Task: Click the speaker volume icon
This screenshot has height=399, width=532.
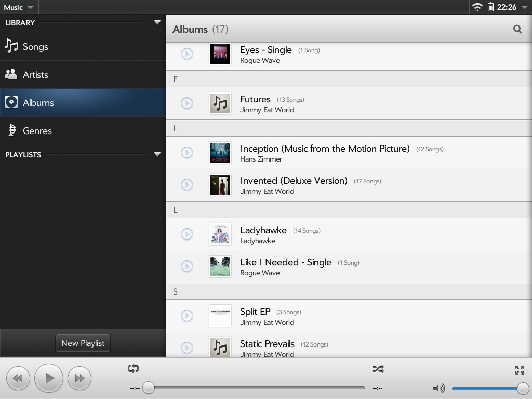Action: pyautogui.click(x=439, y=388)
